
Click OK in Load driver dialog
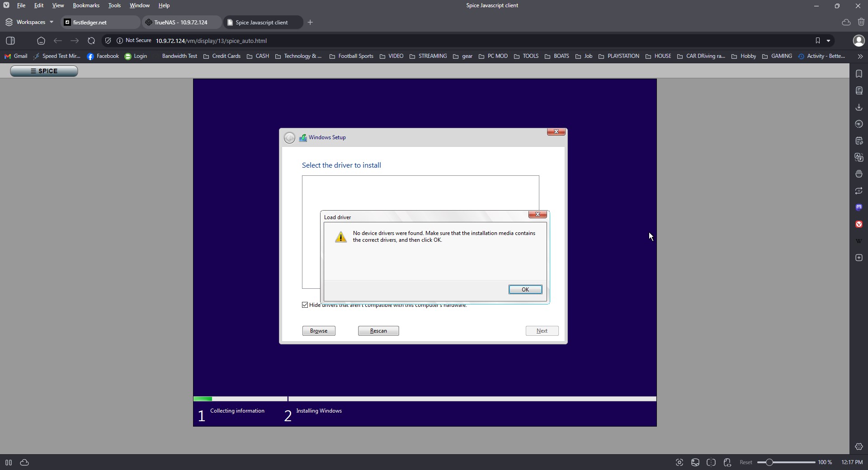(x=525, y=290)
